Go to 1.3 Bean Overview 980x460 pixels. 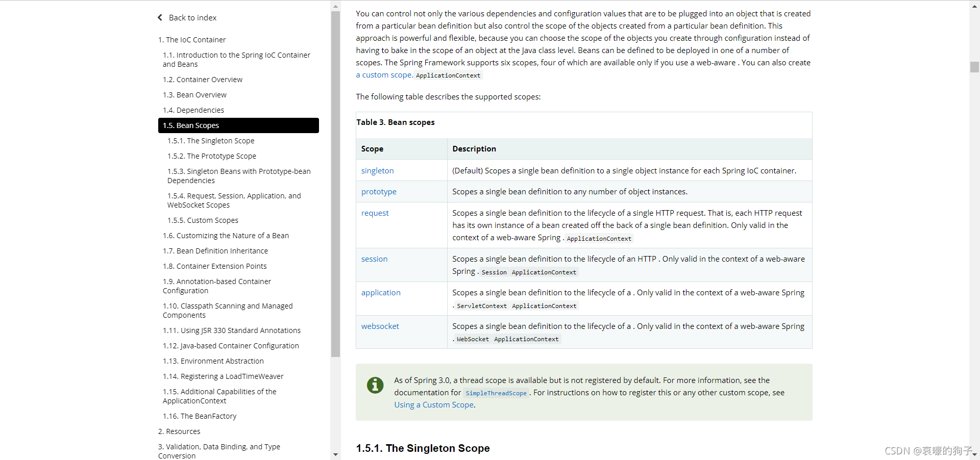click(x=194, y=95)
